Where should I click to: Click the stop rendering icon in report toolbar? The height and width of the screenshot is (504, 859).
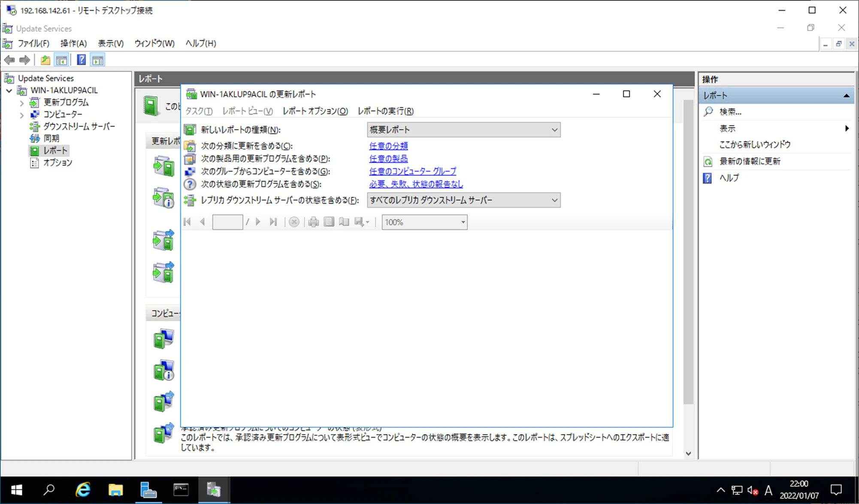click(x=294, y=222)
